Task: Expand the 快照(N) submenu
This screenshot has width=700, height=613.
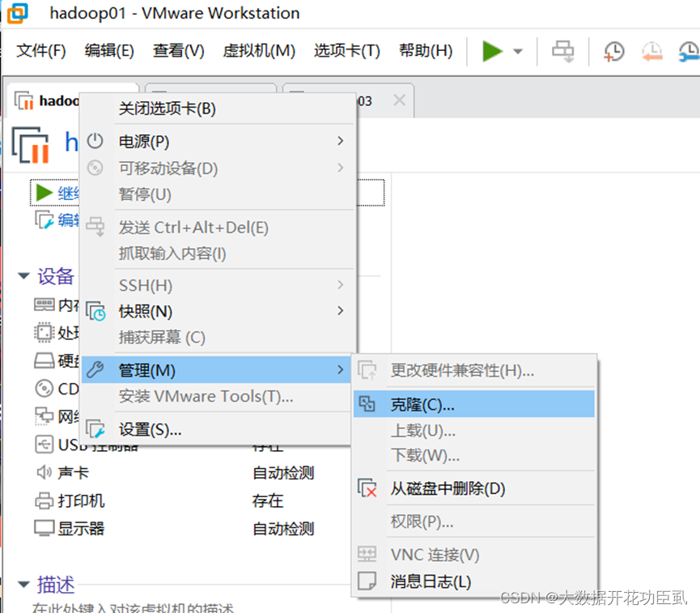Action: (x=146, y=311)
